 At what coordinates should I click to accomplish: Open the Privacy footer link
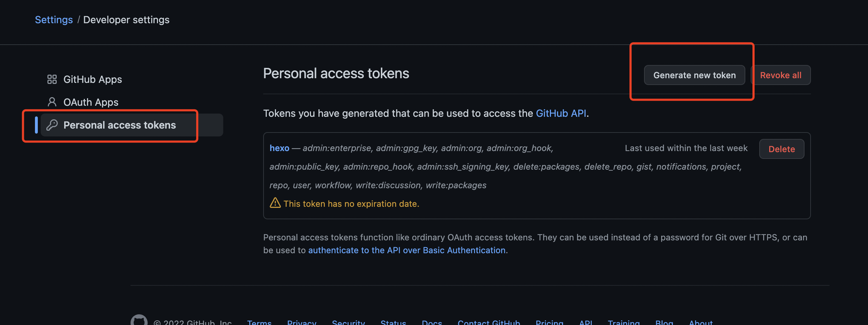[302, 322]
